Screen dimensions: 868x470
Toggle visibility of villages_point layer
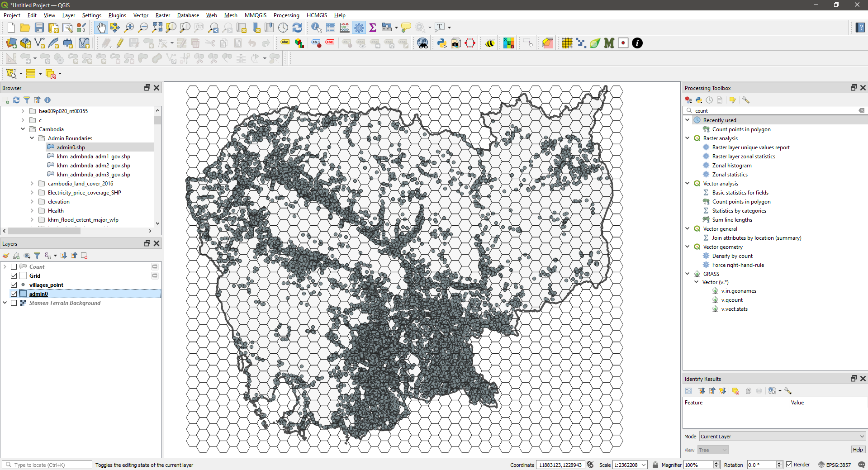click(x=14, y=285)
